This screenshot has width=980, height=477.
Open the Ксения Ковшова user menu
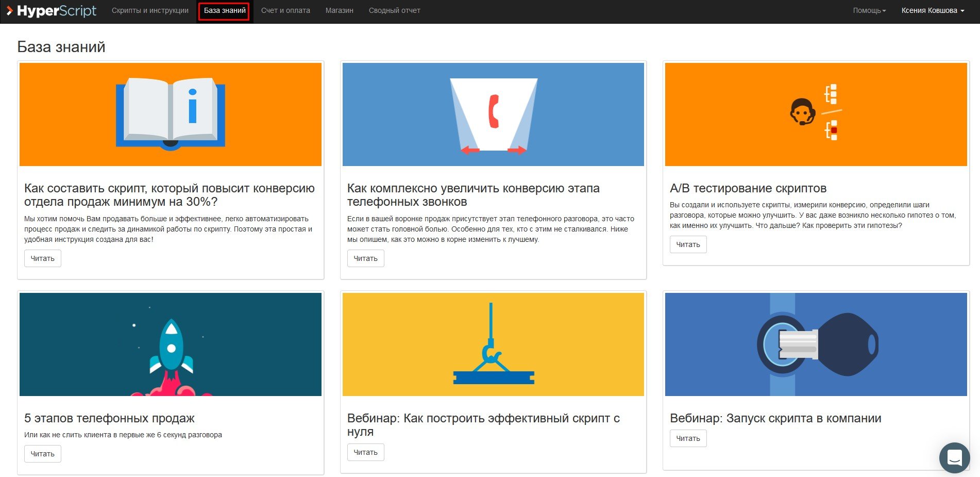tap(933, 11)
